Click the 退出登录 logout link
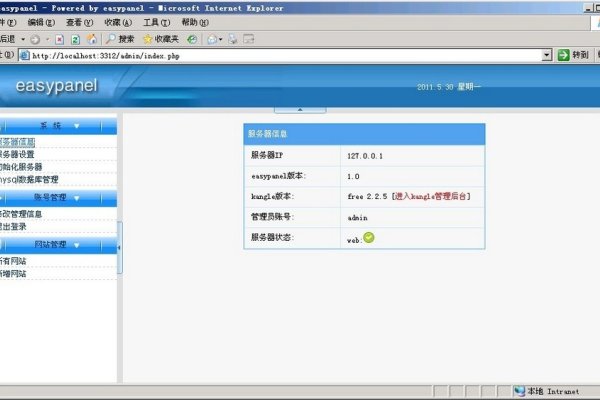Viewport: 600px width, 400px height. click(x=13, y=227)
